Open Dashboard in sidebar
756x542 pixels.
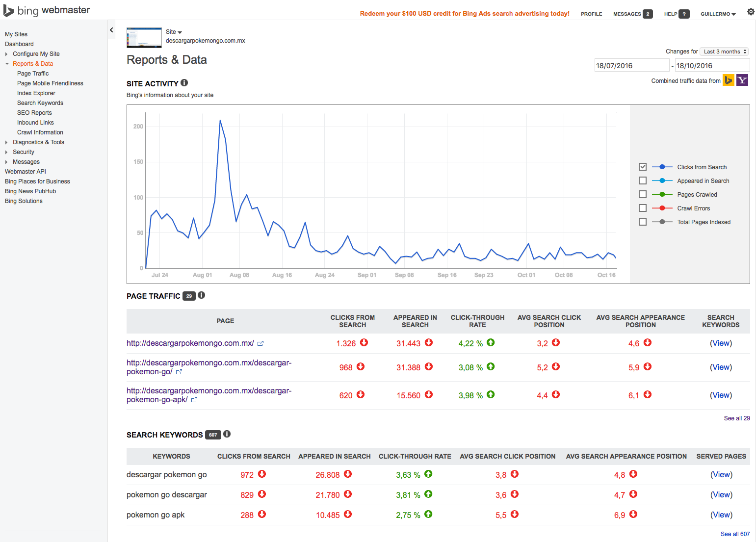(x=19, y=44)
